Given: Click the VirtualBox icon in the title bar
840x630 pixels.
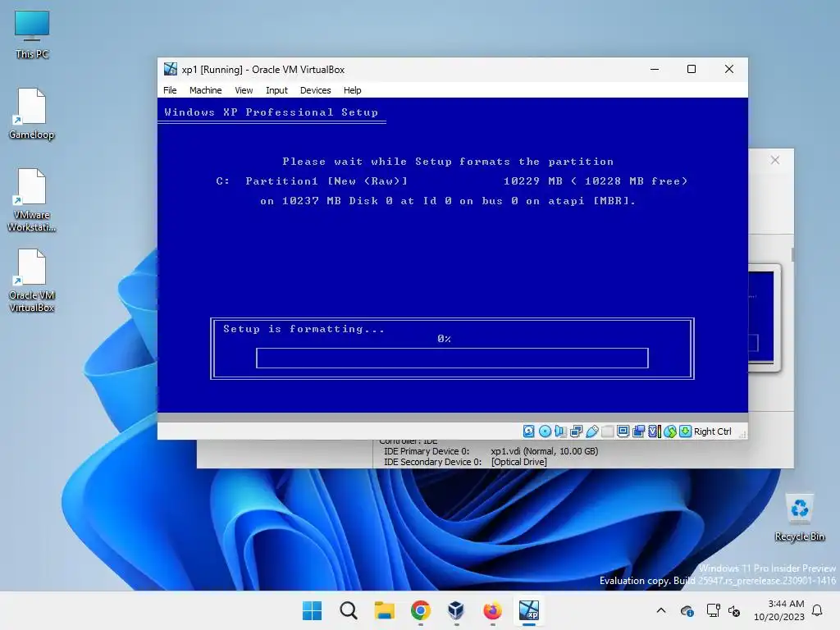Looking at the screenshot, I should [171, 69].
